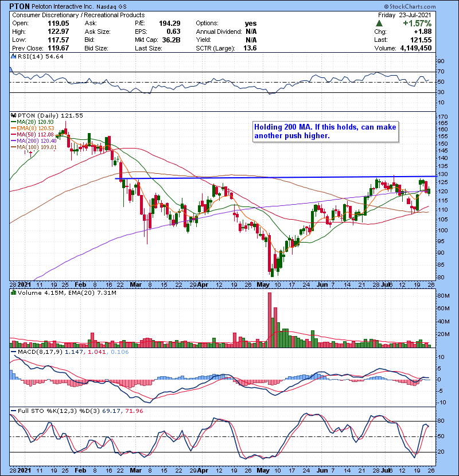The height and width of the screenshot is (476, 459).
Task: Click the 'Peloton Interactive Inc.' company name
Action: (63, 6)
